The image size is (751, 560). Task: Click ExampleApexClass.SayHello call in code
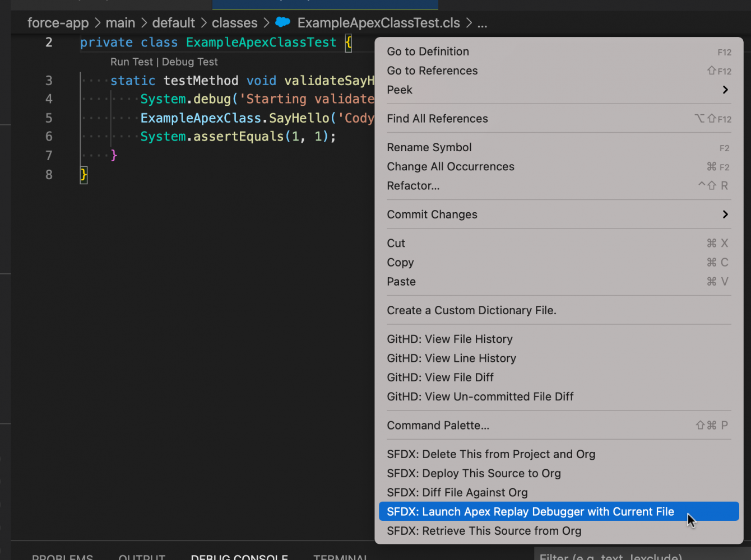[x=235, y=118]
